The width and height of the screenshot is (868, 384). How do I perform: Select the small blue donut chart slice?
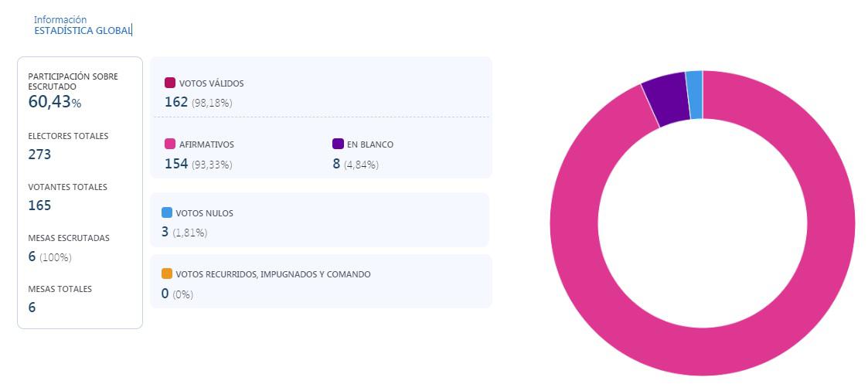point(694,94)
